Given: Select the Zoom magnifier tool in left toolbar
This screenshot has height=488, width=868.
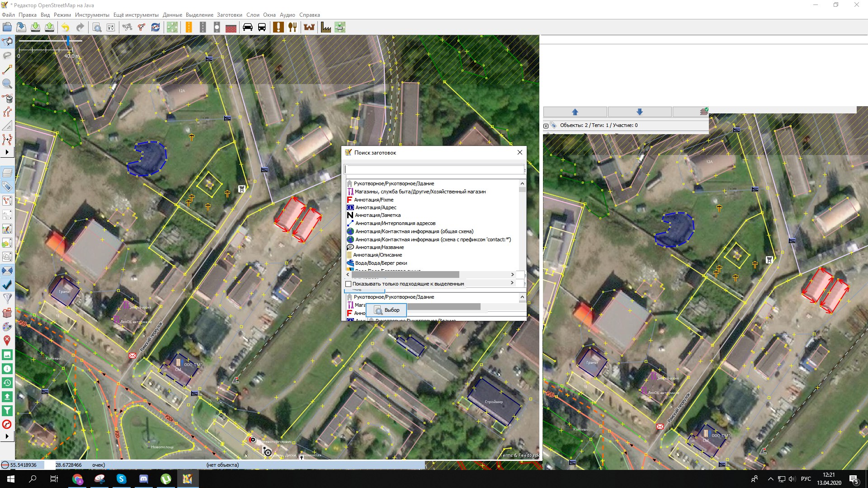Looking at the screenshot, I should 7,84.
